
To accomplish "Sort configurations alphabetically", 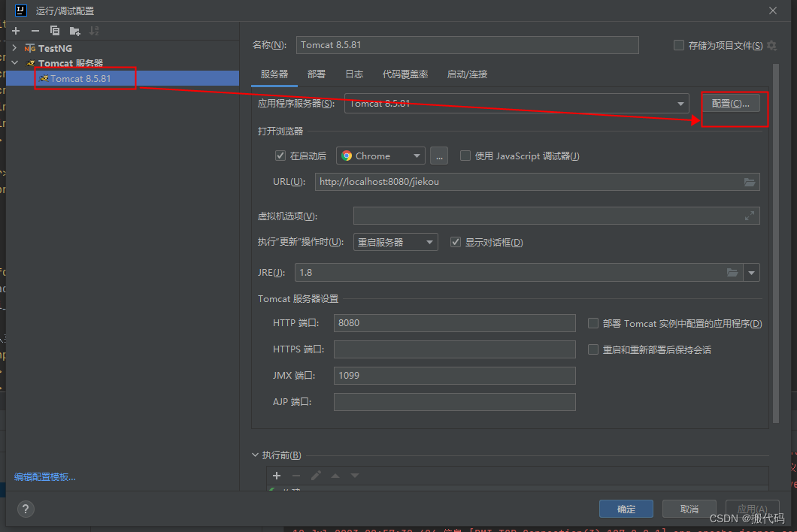I will (x=94, y=31).
